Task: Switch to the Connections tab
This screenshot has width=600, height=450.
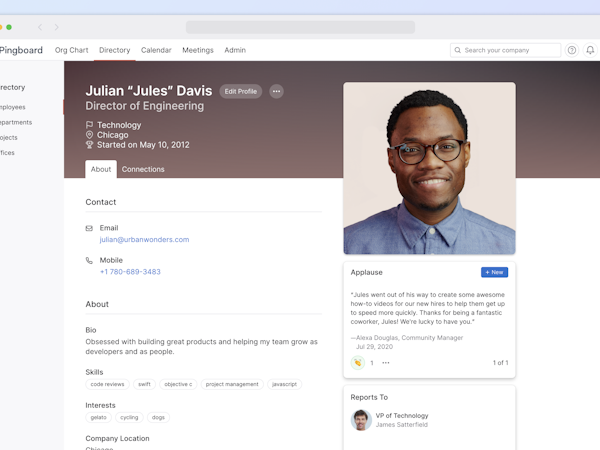Action: click(143, 169)
